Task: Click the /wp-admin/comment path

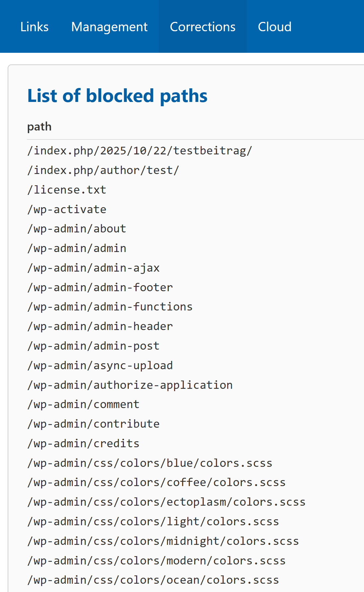Action: coord(83,404)
